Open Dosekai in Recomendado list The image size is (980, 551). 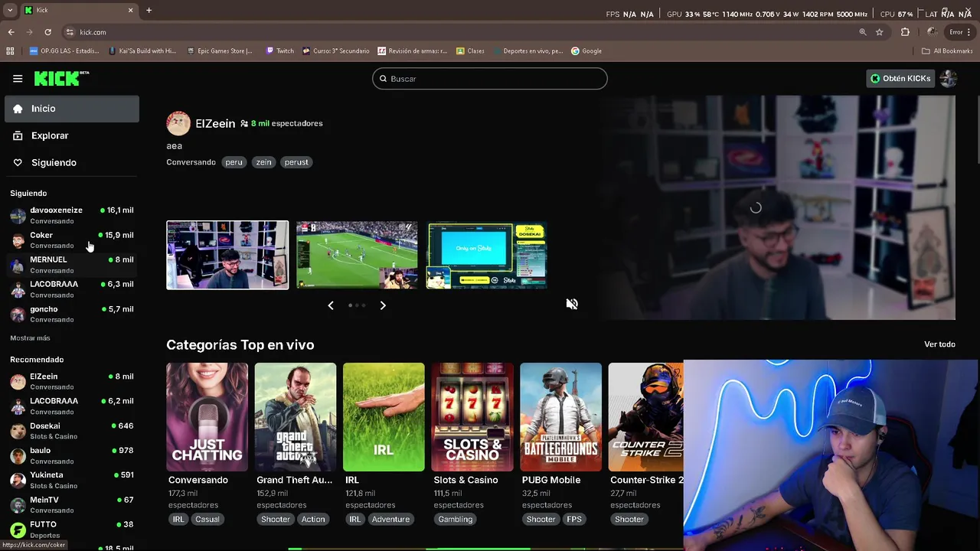(72, 431)
